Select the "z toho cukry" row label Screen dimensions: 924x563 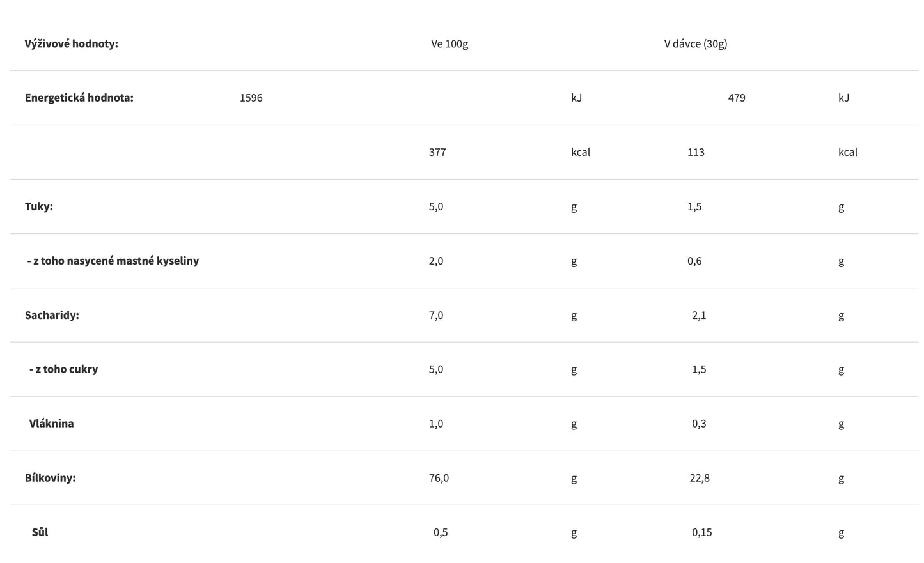pos(66,369)
